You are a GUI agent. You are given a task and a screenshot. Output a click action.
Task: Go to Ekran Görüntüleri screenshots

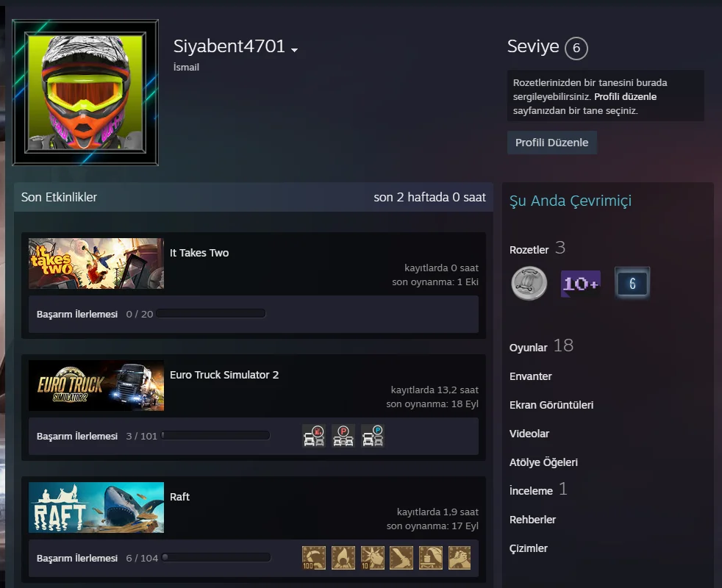point(551,405)
